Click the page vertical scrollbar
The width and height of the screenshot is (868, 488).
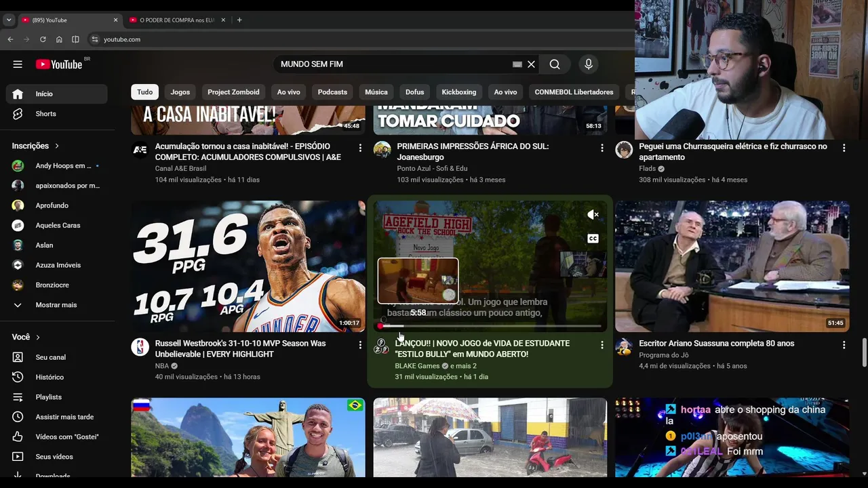[864, 352]
